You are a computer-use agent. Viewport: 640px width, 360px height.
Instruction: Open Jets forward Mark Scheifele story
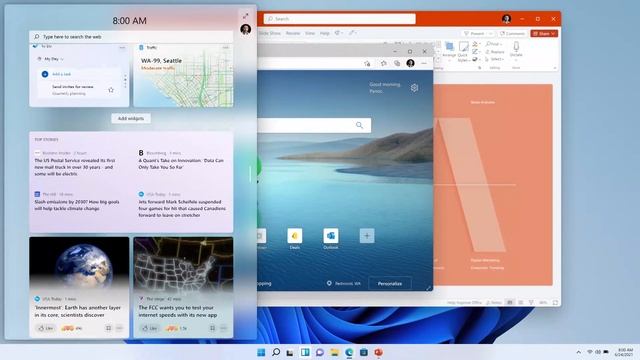pos(182,208)
